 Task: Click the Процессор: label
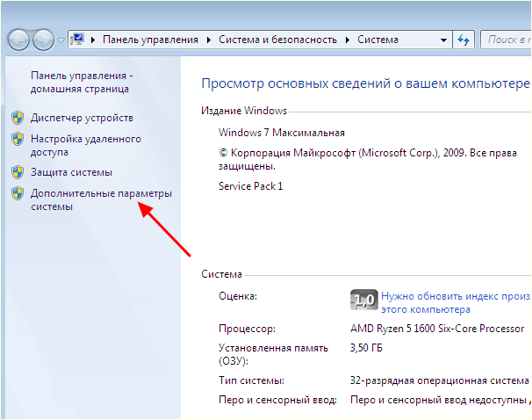coord(247,329)
